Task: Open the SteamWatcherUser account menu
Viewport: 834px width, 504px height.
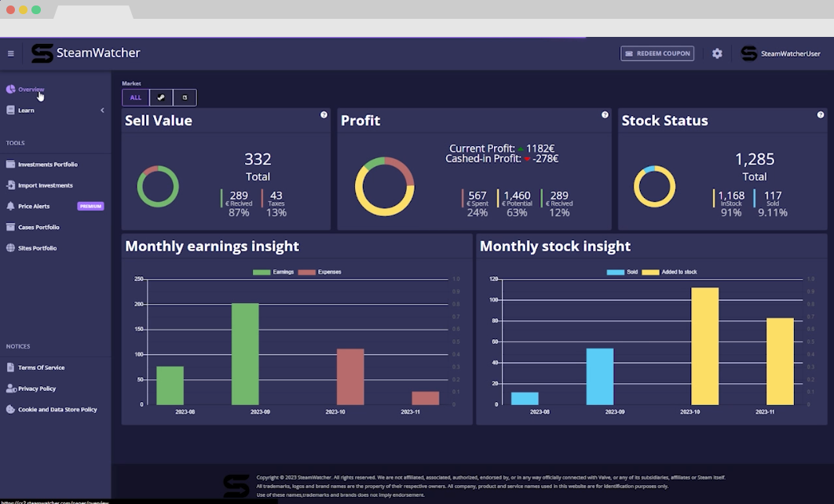Action: [x=781, y=53]
